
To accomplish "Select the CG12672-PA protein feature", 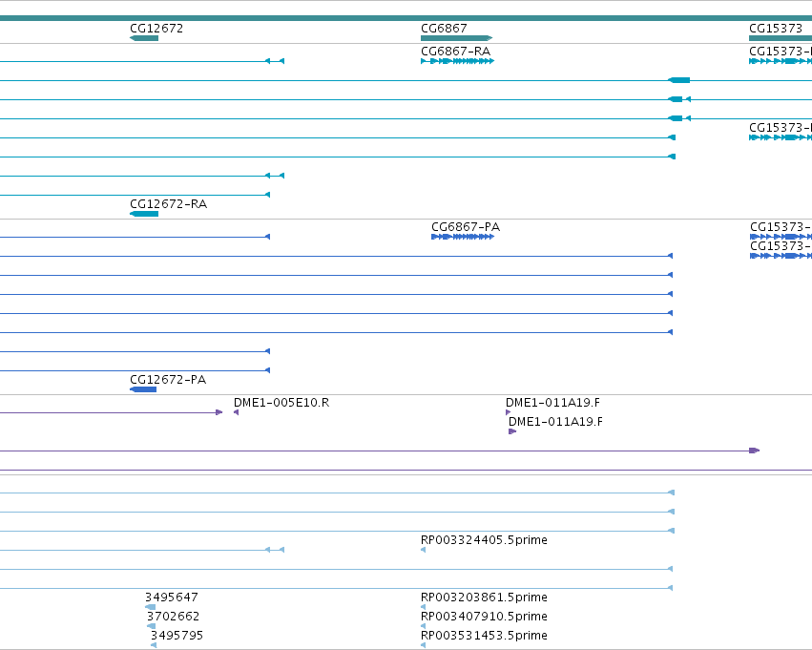I will click(143, 389).
